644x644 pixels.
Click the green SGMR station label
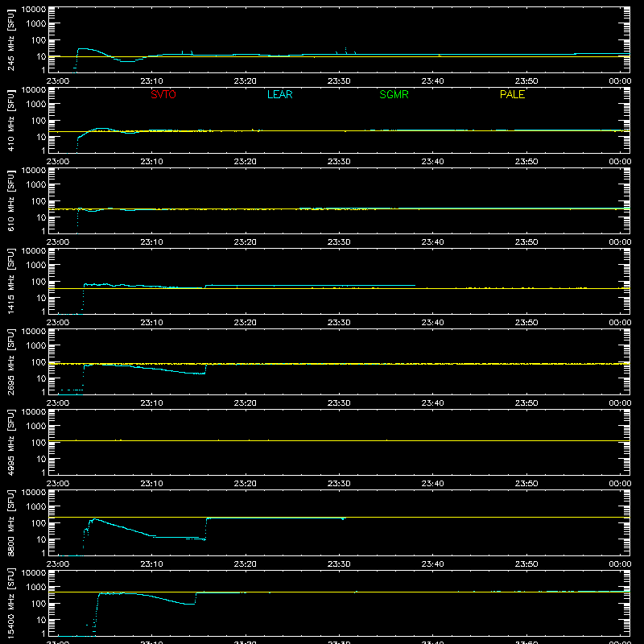coord(394,94)
